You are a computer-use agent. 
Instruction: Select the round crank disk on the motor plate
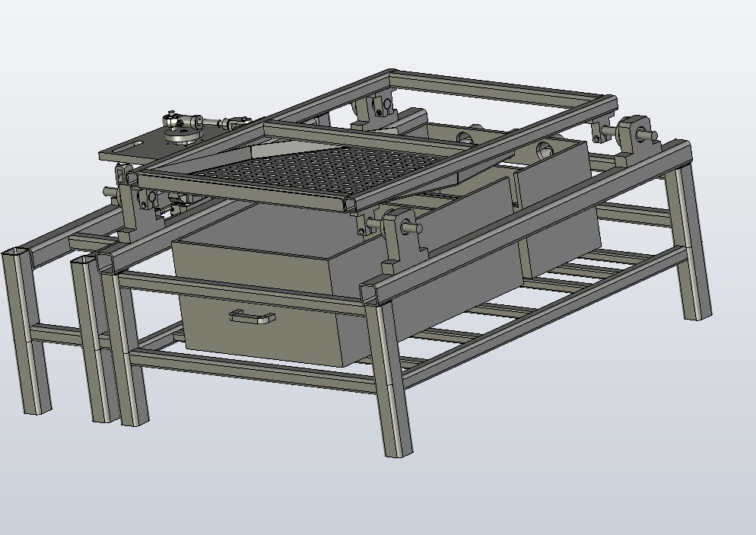click(181, 136)
